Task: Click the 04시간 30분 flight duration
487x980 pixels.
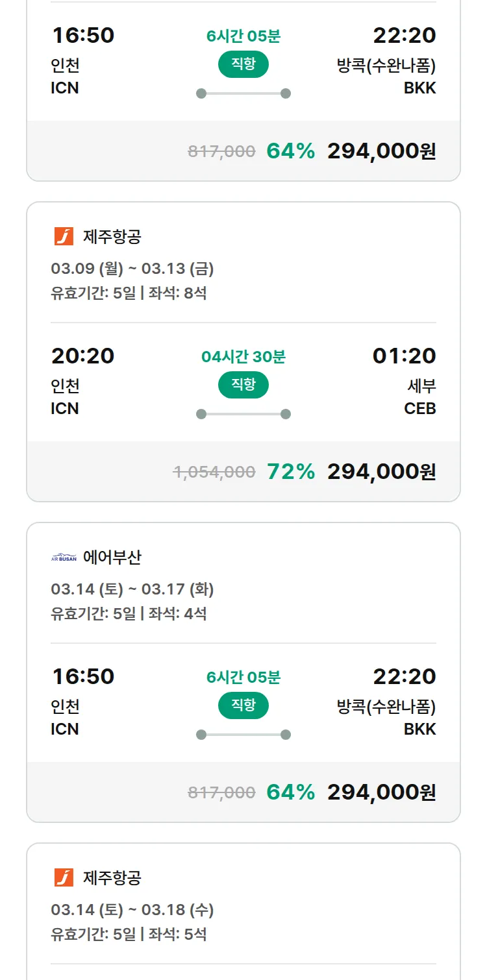Action: pos(243,356)
